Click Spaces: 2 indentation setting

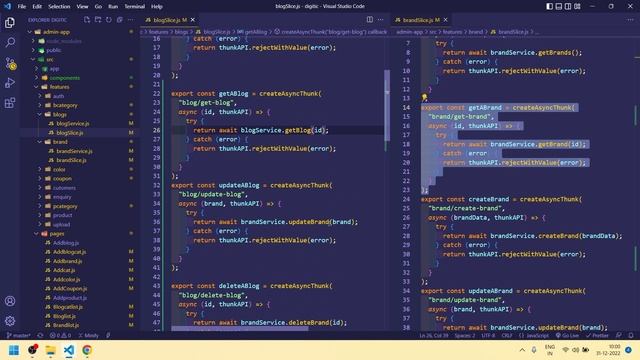pyautogui.click(x=465, y=336)
